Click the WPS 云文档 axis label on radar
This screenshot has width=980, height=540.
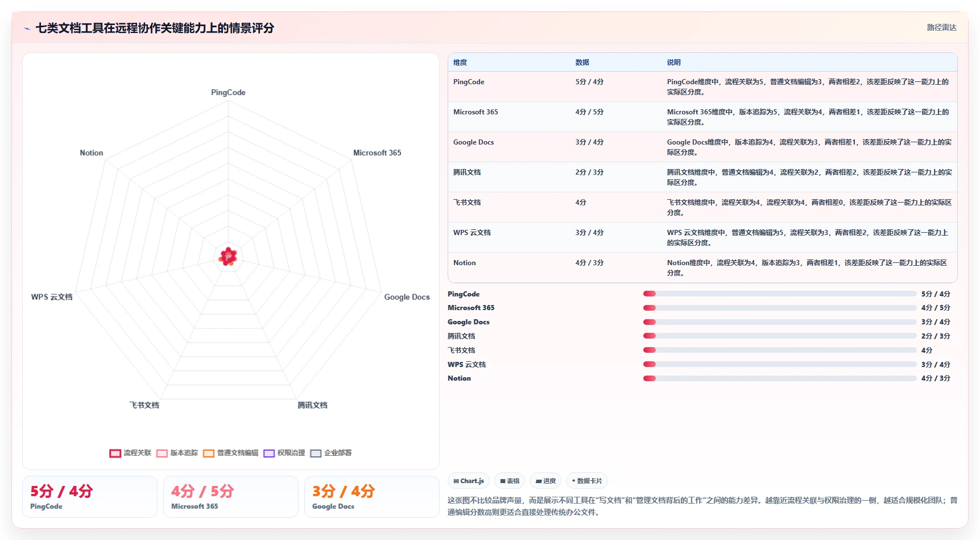52,297
